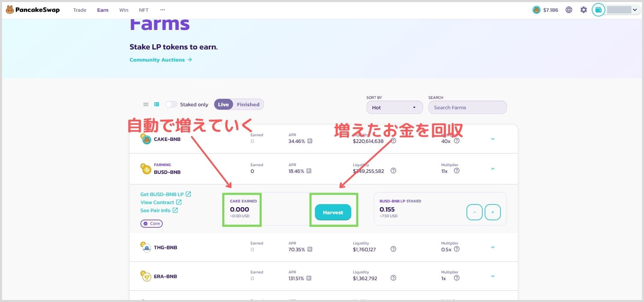Expand the wallet account dropdown
This screenshot has height=302, width=644.
coord(635,10)
